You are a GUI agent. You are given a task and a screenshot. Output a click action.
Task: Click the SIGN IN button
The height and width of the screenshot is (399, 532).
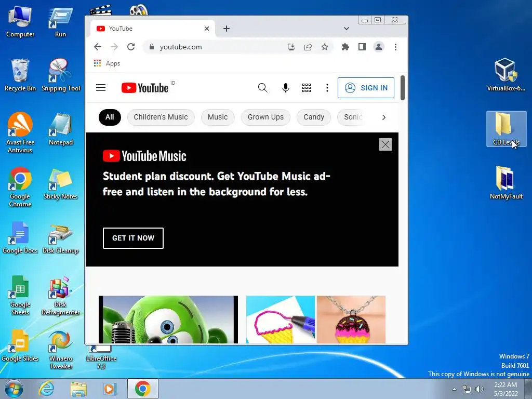pos(366,88)
